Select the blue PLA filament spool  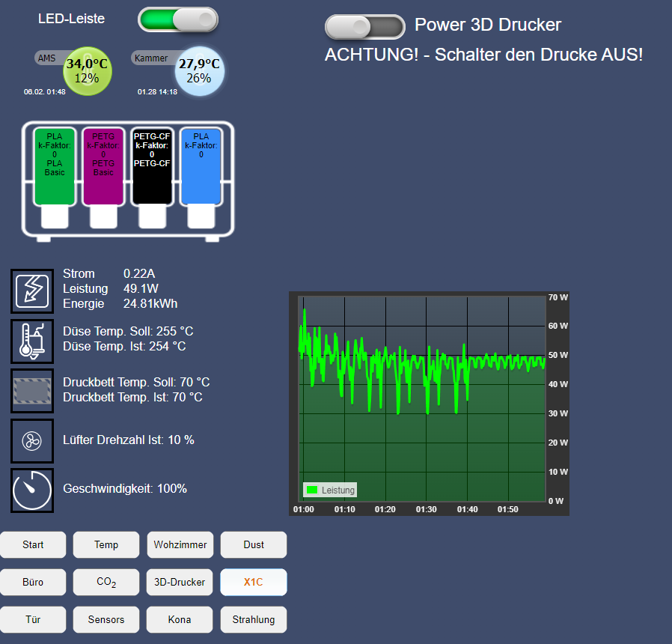pyautogui.click(x=201, y=166)
